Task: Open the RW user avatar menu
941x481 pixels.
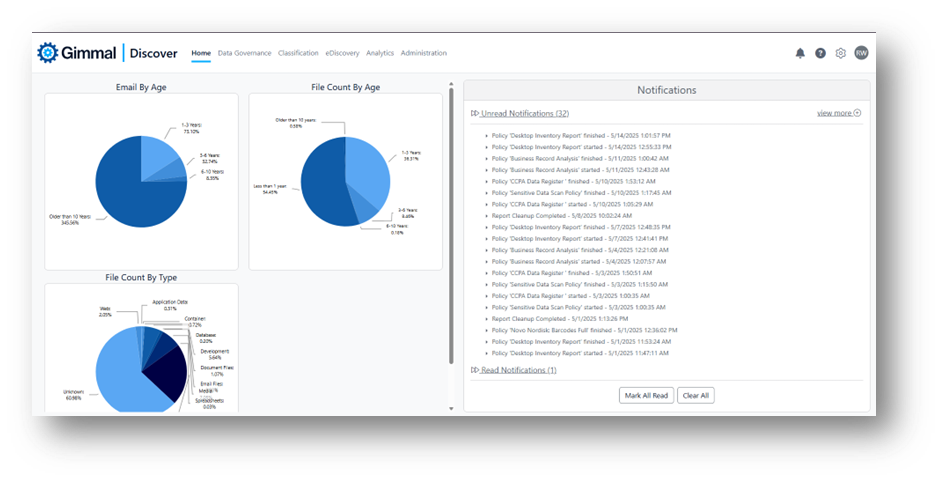Action: click(x=861, y=53)
